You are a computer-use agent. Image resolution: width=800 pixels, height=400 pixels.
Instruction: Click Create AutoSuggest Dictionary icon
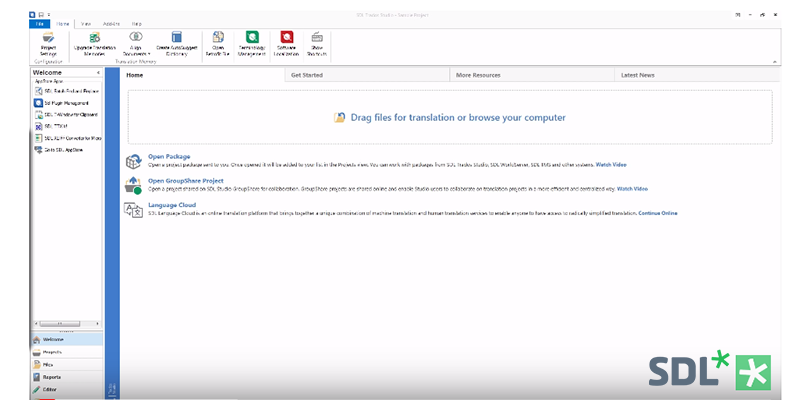176,40
